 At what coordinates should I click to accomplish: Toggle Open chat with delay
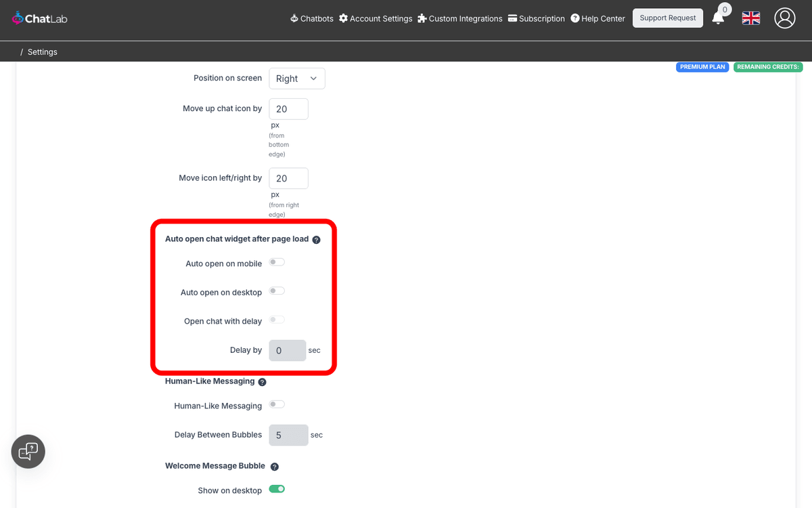point(277,319)
